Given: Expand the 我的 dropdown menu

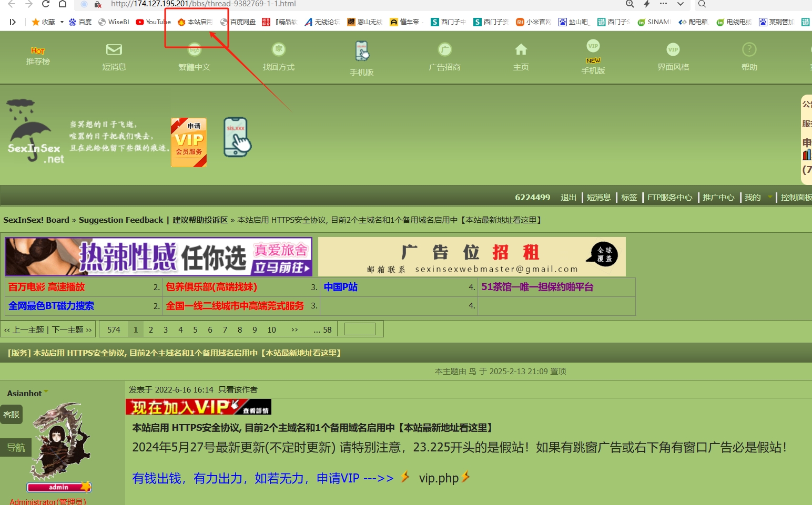Looking at the screenshot, I should coord(770,197).
